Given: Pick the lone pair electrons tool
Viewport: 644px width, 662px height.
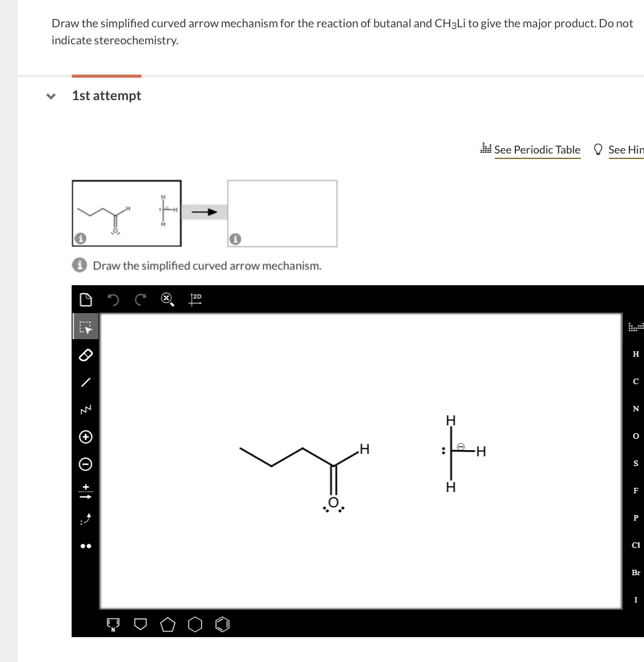Looking at the screenshot, I should pos(86,546).
